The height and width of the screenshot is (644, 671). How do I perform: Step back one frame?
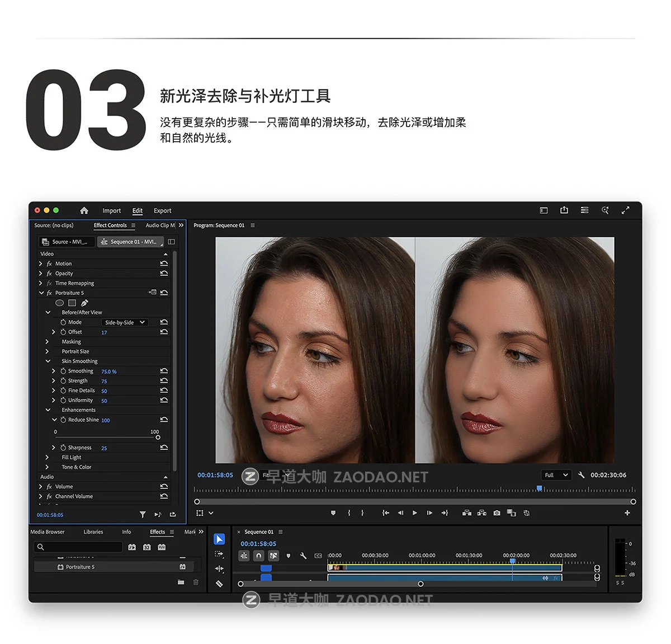400,513
